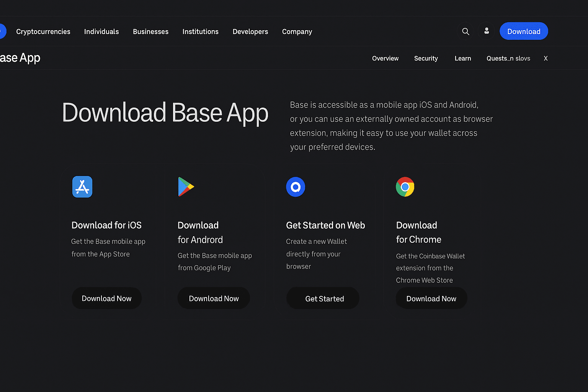Click the Base App title in sub-header

20,58
